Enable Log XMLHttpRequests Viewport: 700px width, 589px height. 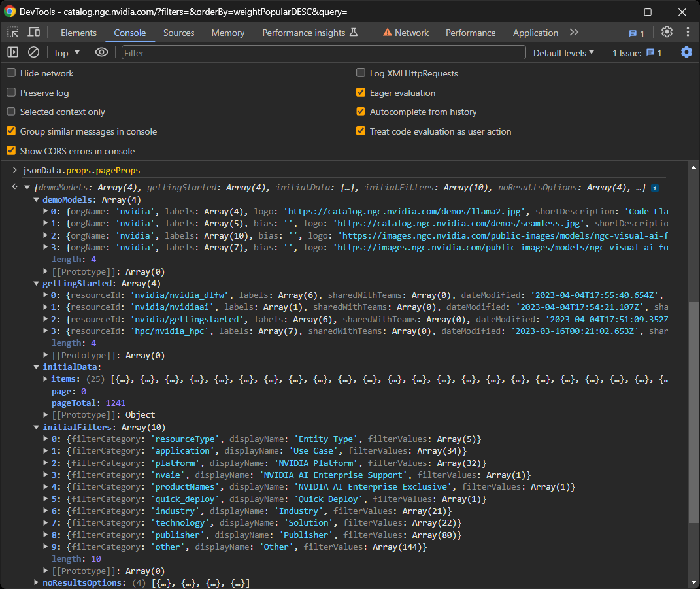361,73
